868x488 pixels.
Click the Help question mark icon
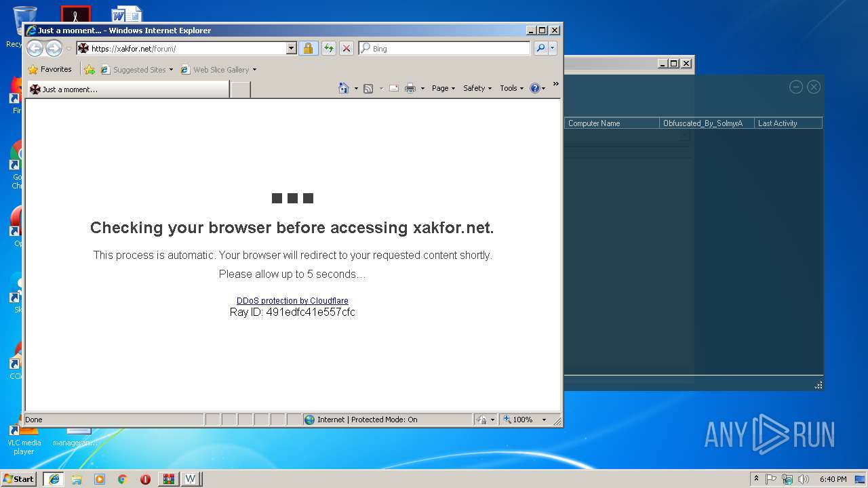[x=534, y=88]
